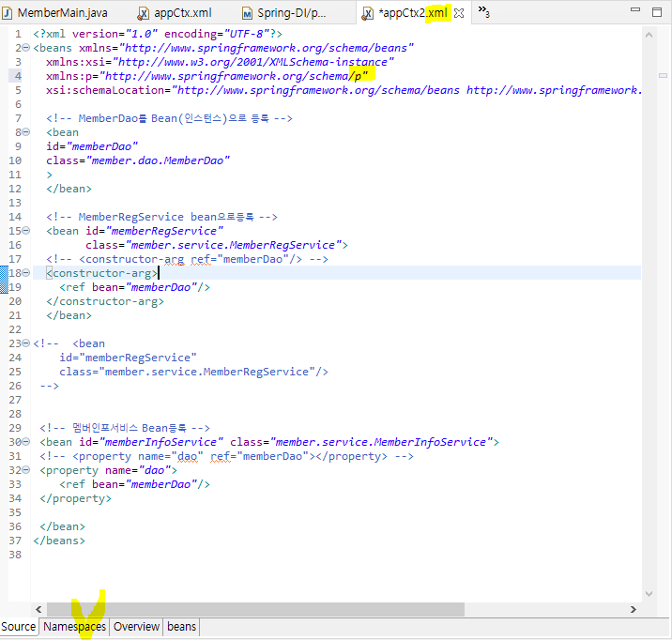Collapse the constructor-arg element at line 18
672x640 pixels.
[x=25, y=272]
